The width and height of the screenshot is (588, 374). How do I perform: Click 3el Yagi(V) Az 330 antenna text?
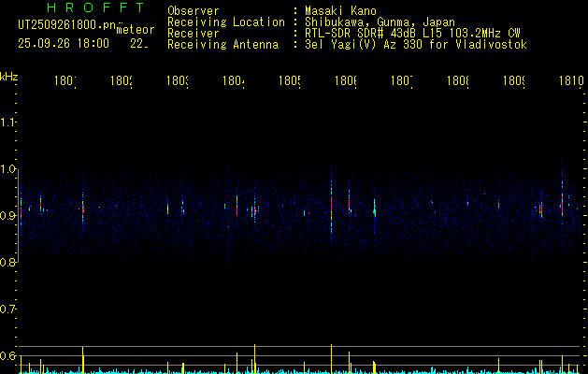pyautogui.click(x=416, y=45)
